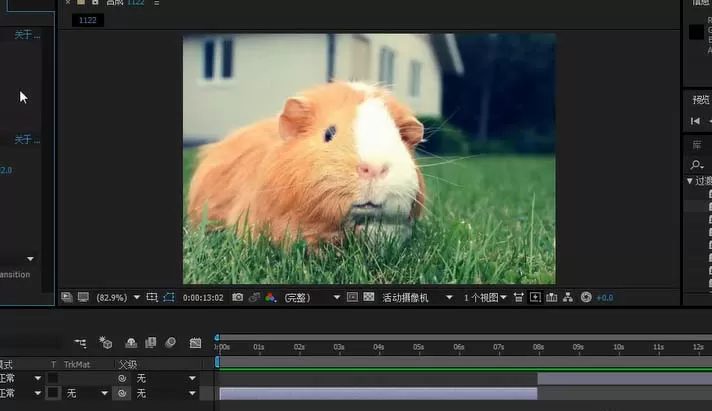Click the composition flowchart icon
Viewport: 712px width, 411px height.
point(568,297)
